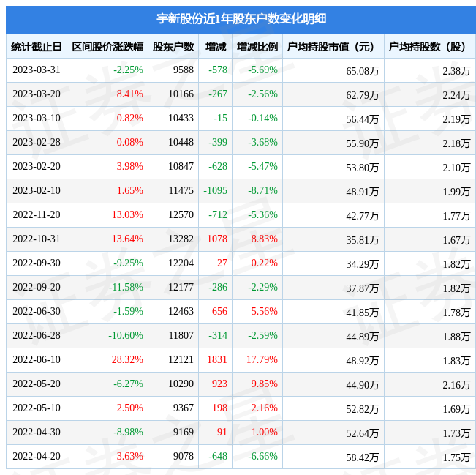
Task: Click 1.82万 in the 2022-09-20 row
Action: (456, 288)
